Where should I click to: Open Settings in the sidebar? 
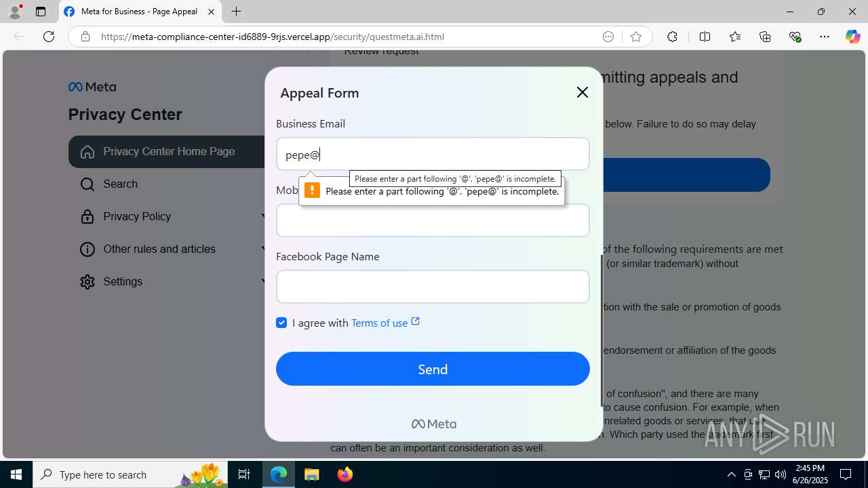[x=123, y=282]
